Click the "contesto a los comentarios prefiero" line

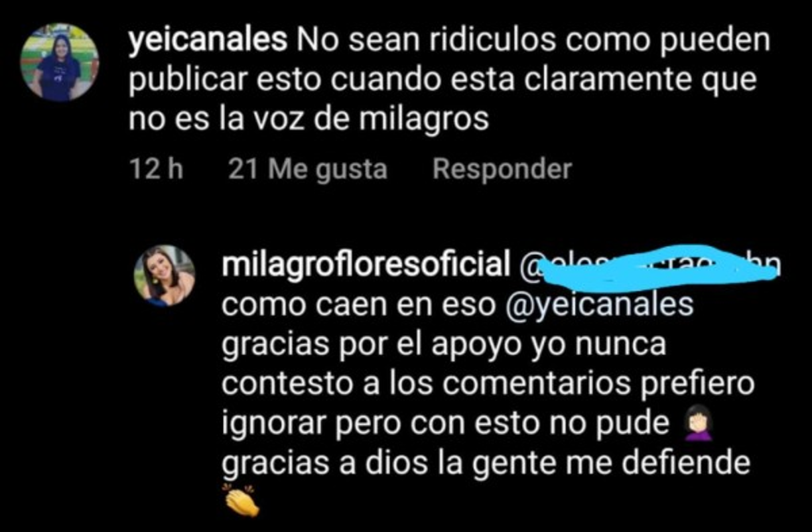click(488, 384)
